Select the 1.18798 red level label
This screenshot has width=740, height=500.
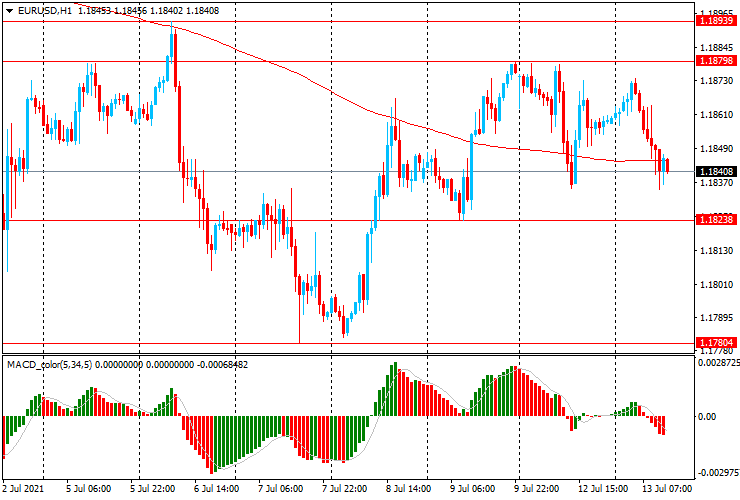point(716,60)
